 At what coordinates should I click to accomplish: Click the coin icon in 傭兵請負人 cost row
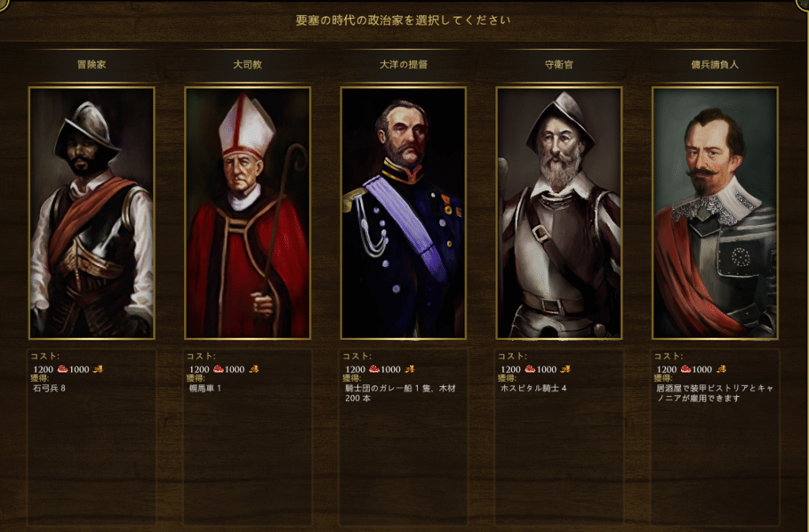click(x=721, y=369)
